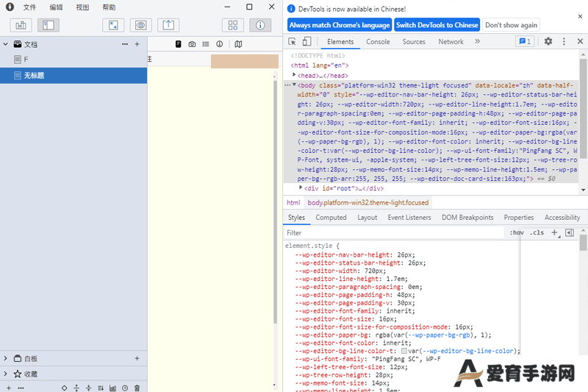Image resolution: width=588 pixels, height=392 pixels.
Task: Click the diamond marker icon in bottom bar
Action: (65, 388)
